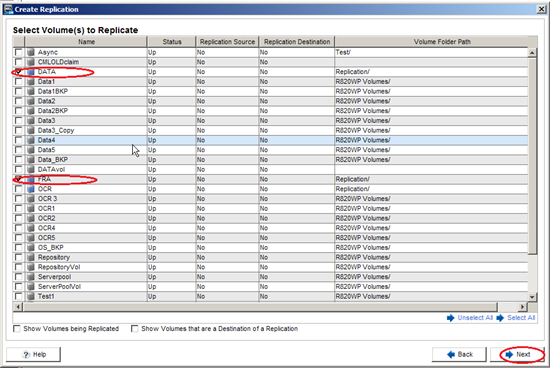The width and height of the screenshot is (550, 368).
Task: Click the Next button
Action: pos(517,354)
